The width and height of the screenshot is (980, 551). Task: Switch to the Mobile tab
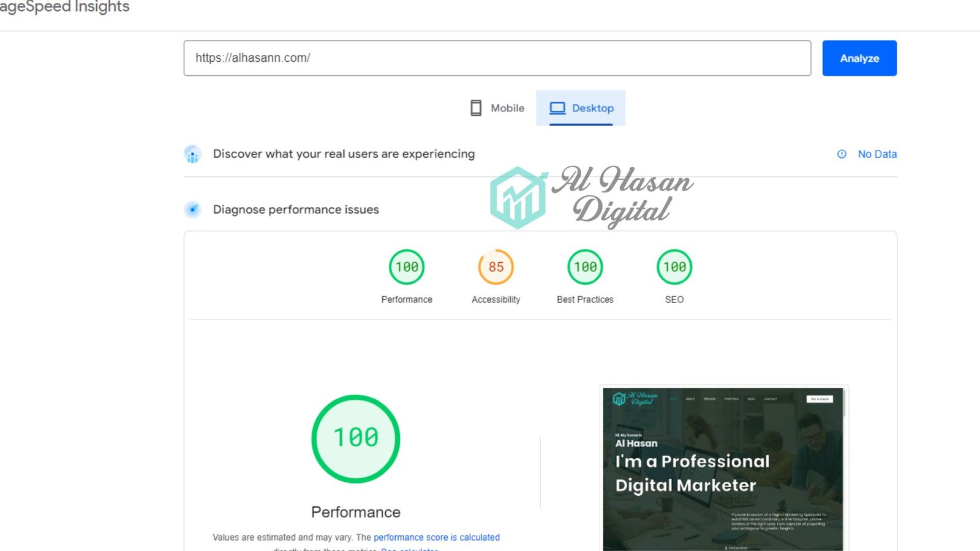point(497,108)
